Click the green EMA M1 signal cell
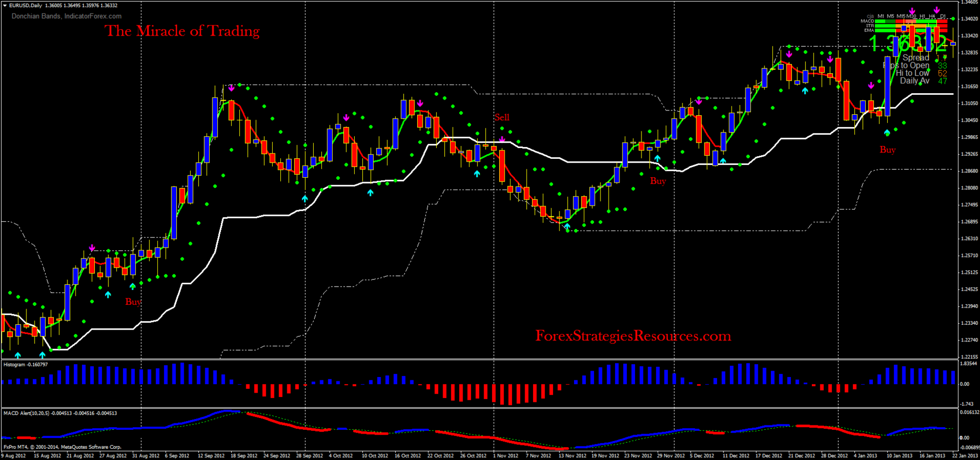Image resolution: width=980 pixels, height=460 pixels. [x=880, y=30]
